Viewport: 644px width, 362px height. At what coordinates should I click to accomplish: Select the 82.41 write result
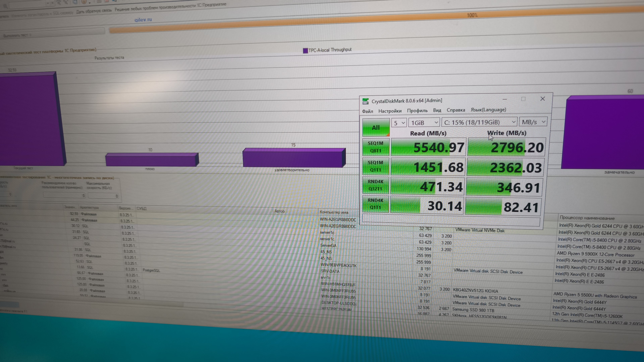click(503, 207)
